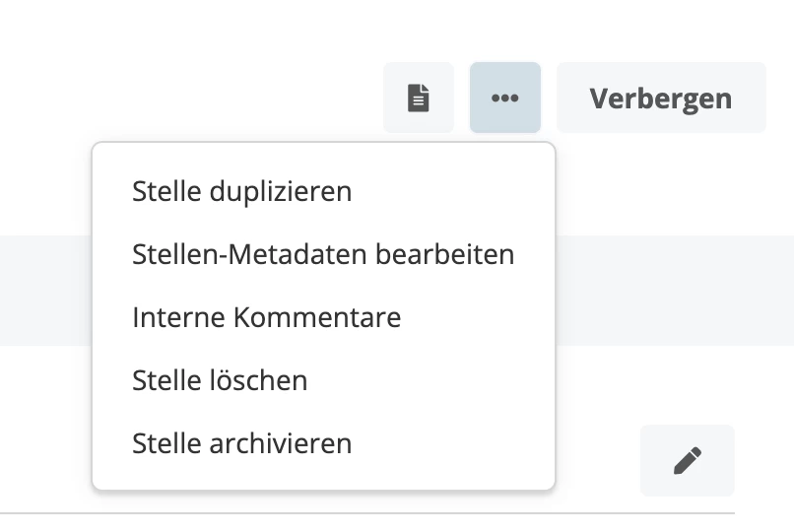Toggle the more actions dropdown
This screenshot has height=532, width=794.
point(505,98)
